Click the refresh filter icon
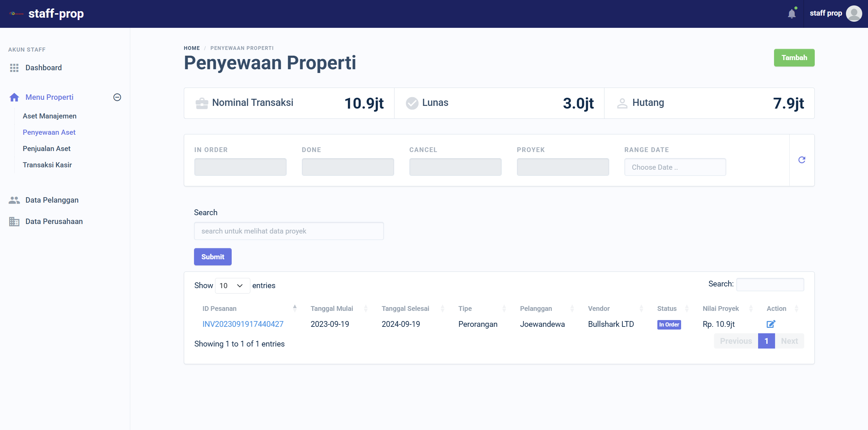 tap(802, 160)
